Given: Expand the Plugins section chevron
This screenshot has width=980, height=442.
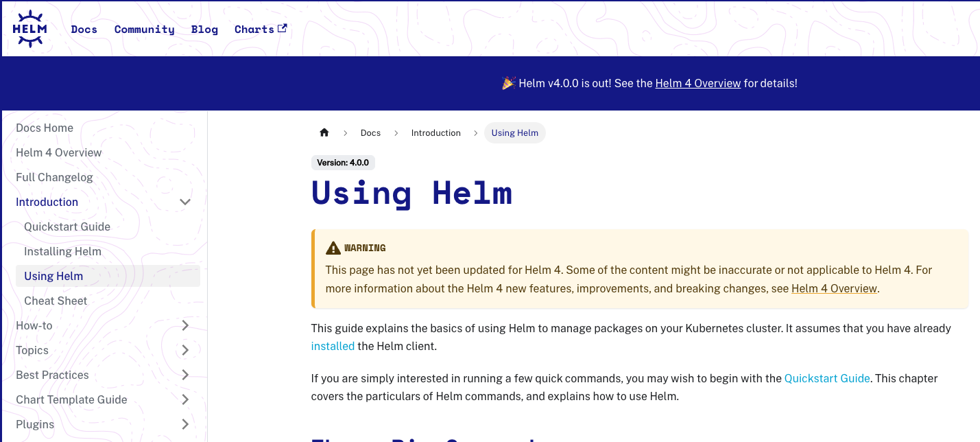Looking at the screenshot, I should tap(184, 424).
